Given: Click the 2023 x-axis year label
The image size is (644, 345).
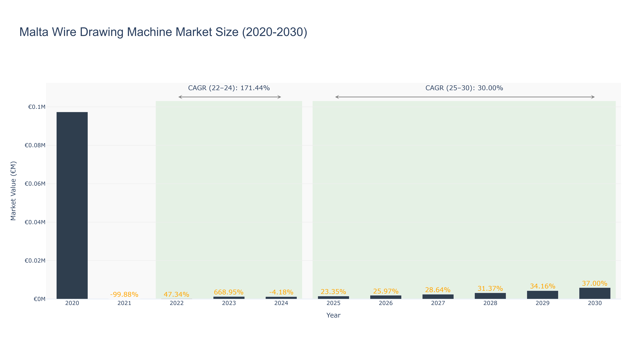Looking at the screenshot, I should [229, 303].
